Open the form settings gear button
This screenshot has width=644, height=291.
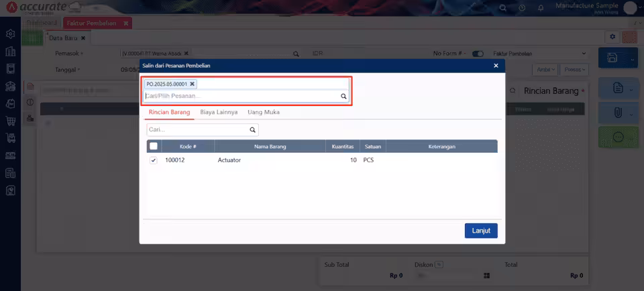pyautogui.click(x=612, y=37)
